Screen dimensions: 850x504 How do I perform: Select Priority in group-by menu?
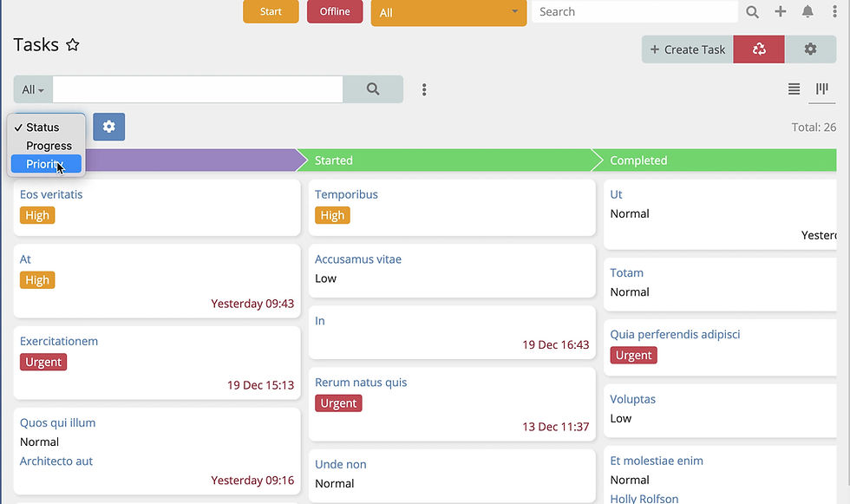(x=46, y=164)
